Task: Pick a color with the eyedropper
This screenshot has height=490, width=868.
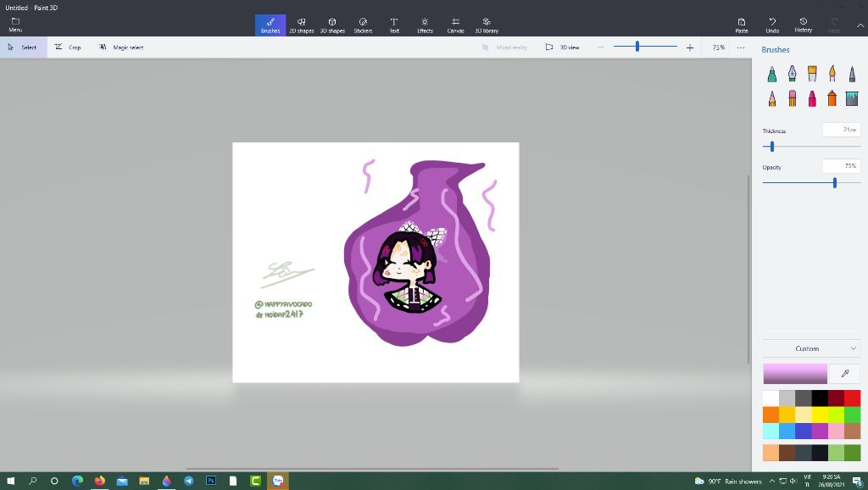Action: [x=845, y=374]
